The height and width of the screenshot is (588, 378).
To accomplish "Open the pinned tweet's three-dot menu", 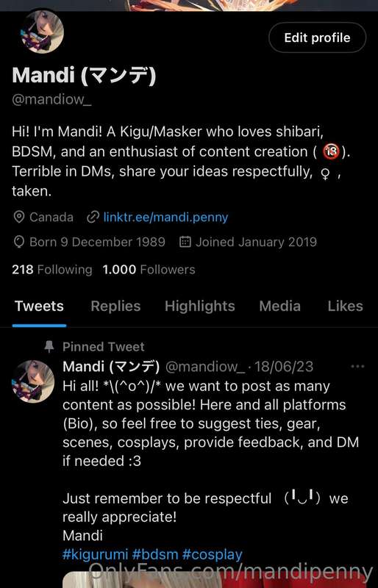I will 357,366.
